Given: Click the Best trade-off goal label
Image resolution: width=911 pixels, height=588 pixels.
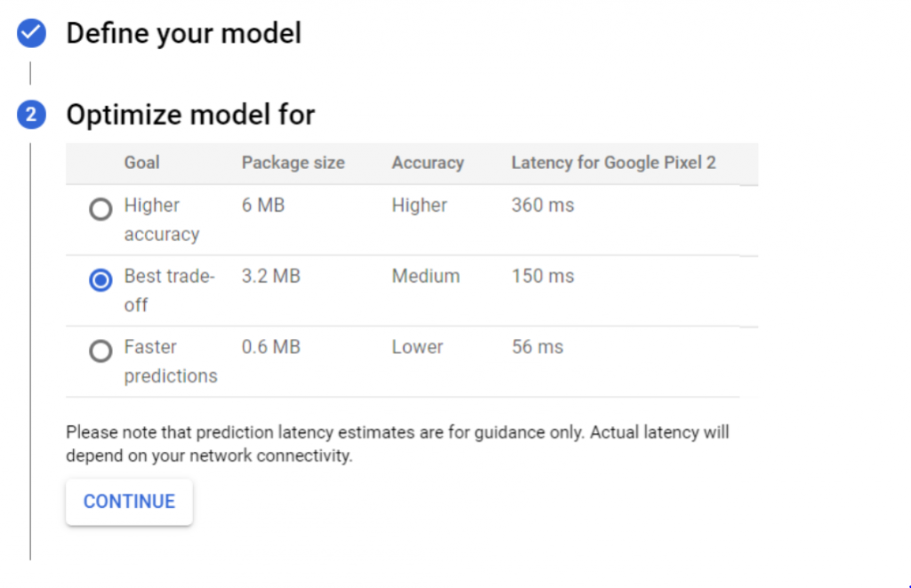Looking at the screenshot, I should [x=169, y=290].
